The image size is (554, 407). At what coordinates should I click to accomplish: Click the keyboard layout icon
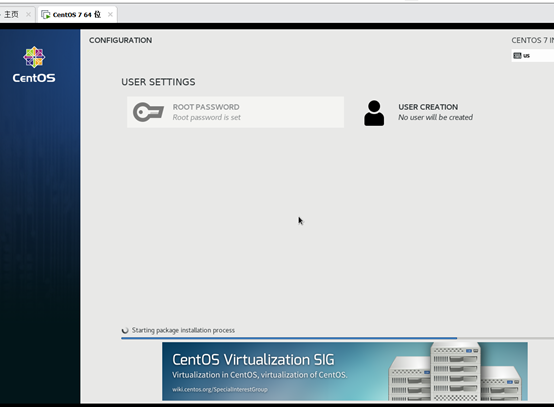coord(517,55)
